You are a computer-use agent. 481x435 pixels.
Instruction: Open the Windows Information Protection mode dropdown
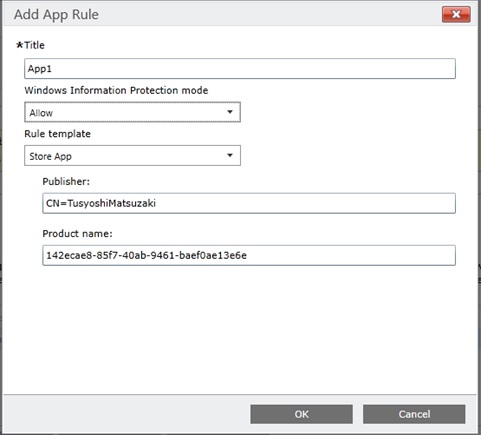point(132,112)
